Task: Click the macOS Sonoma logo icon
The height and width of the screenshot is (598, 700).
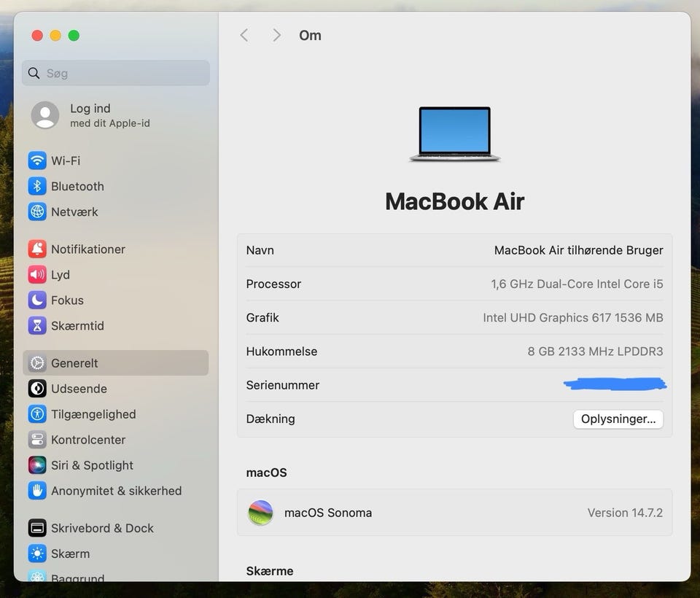Action: (261, 512)
